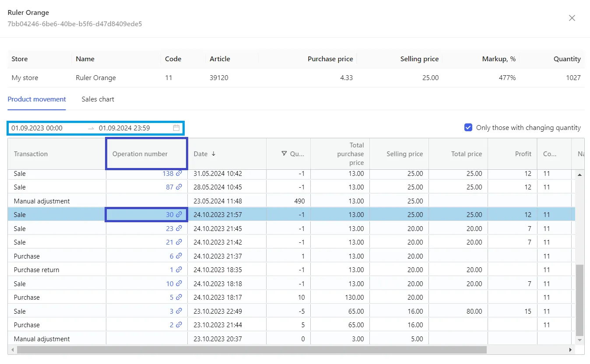Click the table's scroll up arrow
The image size is (590, 364).
point(580,175)
